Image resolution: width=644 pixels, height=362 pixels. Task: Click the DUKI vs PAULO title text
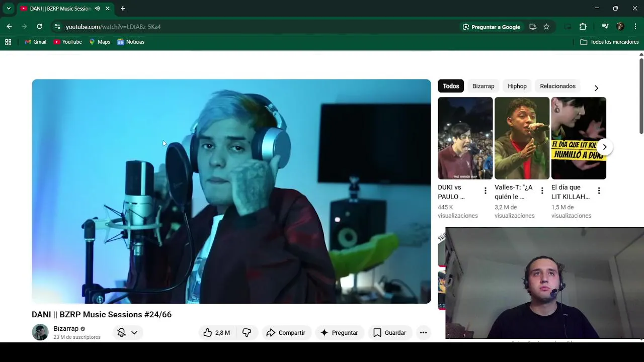451,192
